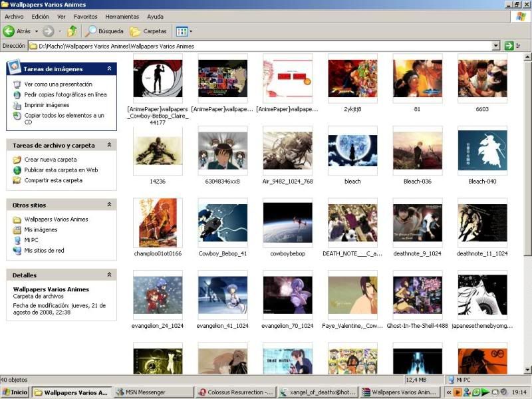Open Mi PC in Otros sitios
The image size is (532, 399).
click(31, 240)
